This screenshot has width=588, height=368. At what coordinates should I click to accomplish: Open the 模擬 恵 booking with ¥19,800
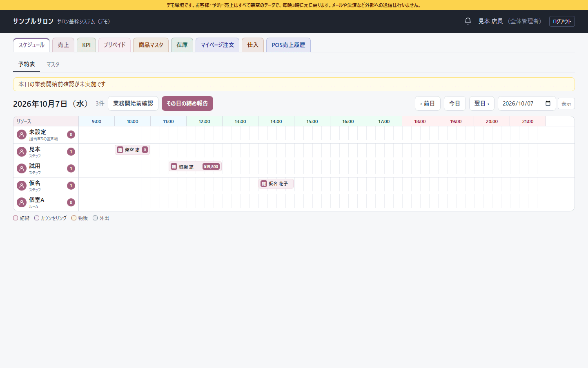(x=195, y=166)
